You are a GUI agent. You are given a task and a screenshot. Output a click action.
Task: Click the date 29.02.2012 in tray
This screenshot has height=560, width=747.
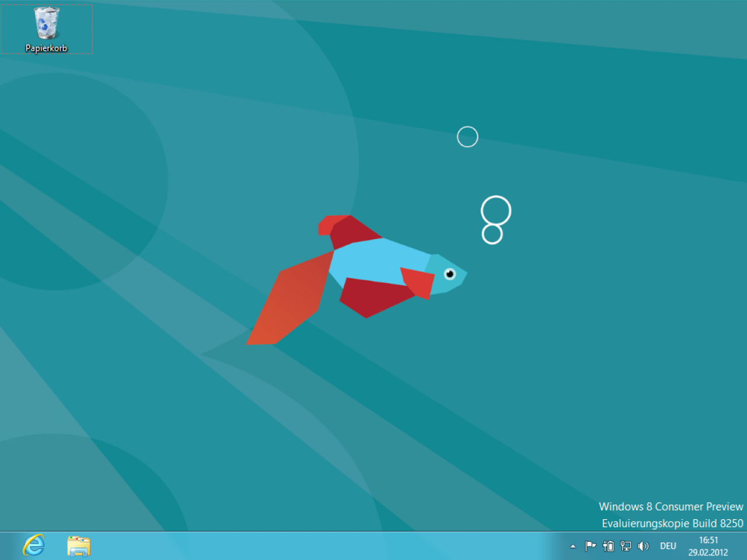pyautogui.click(x=708, y=552)
